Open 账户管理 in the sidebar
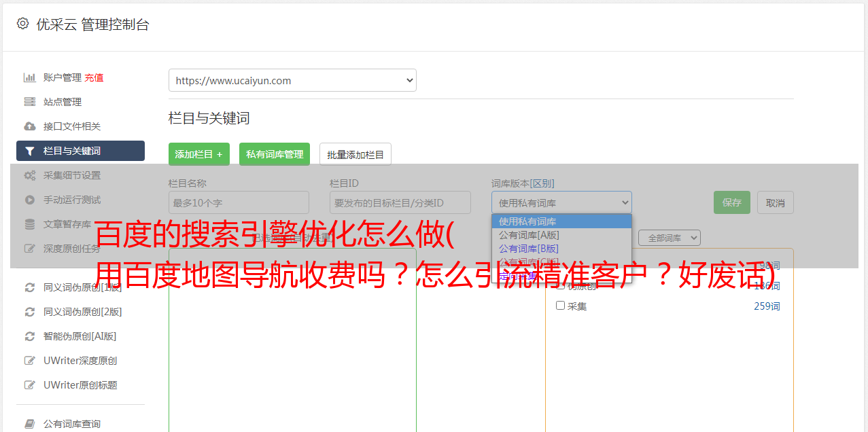 pos(63,77)
